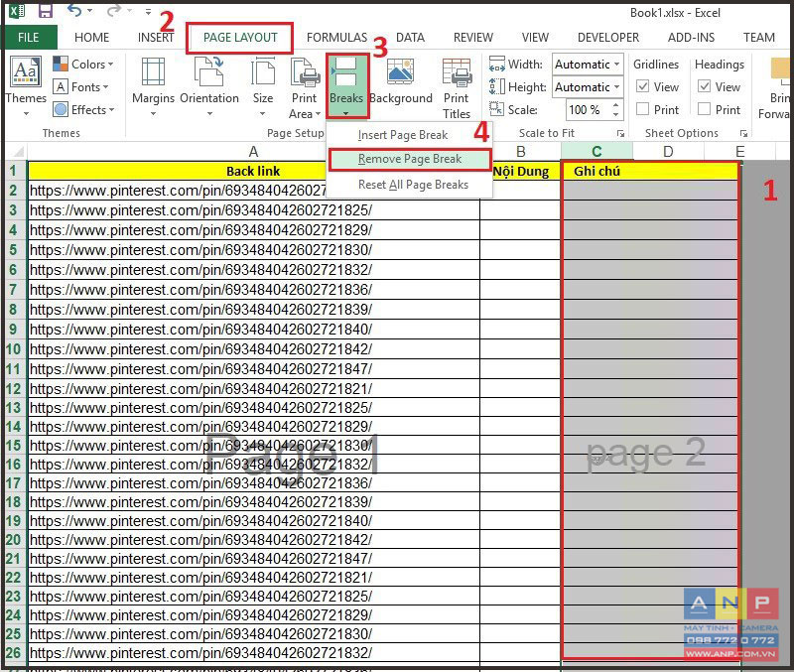Click the Excel application icon
794x672 pixels.
click(x=17, y=11)
